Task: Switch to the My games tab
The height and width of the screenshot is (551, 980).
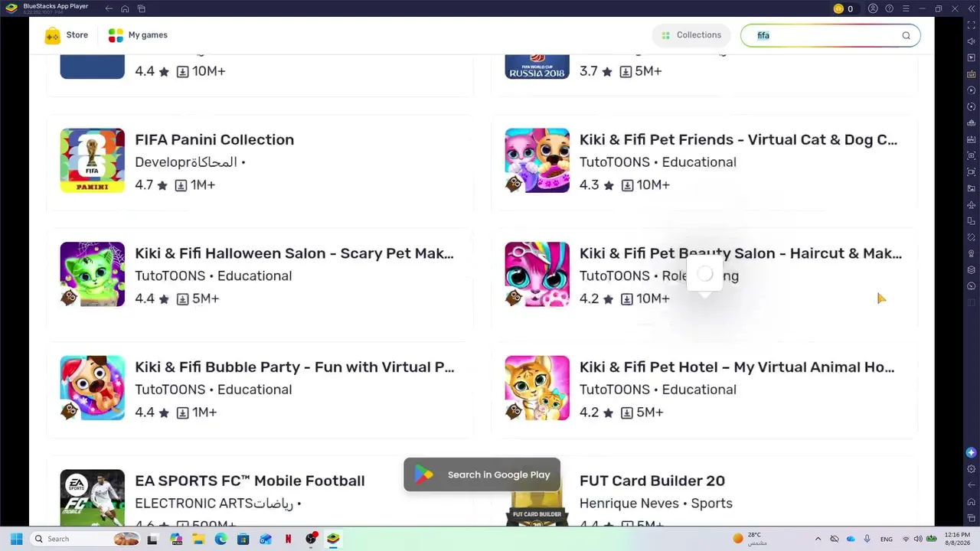Action: [138, 35]
